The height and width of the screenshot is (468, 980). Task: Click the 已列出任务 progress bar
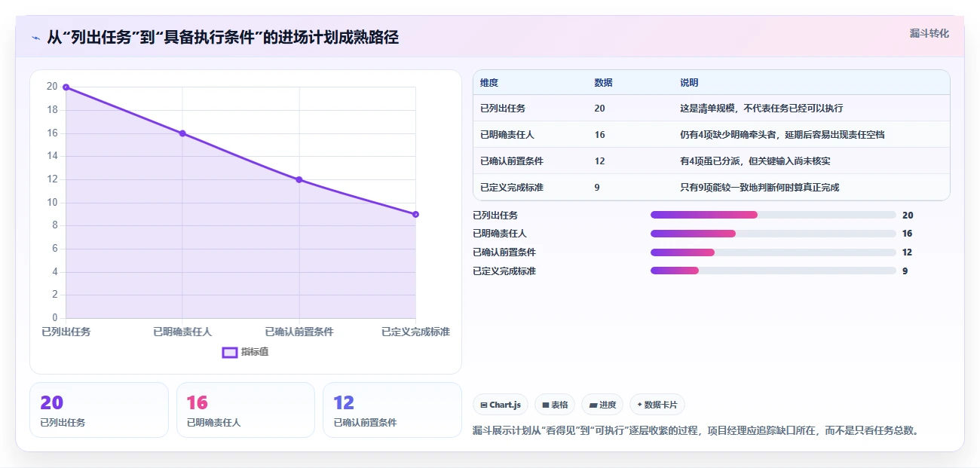coord(773,216)
